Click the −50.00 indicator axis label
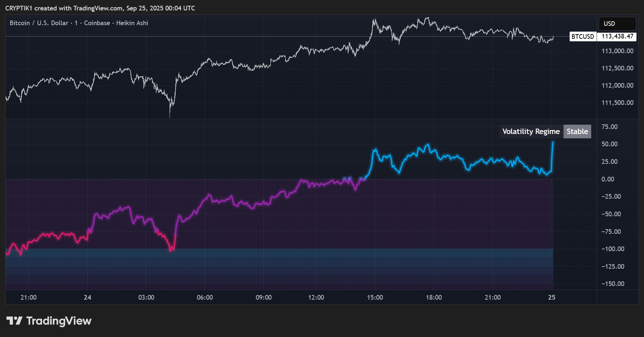 pos(611,214)
